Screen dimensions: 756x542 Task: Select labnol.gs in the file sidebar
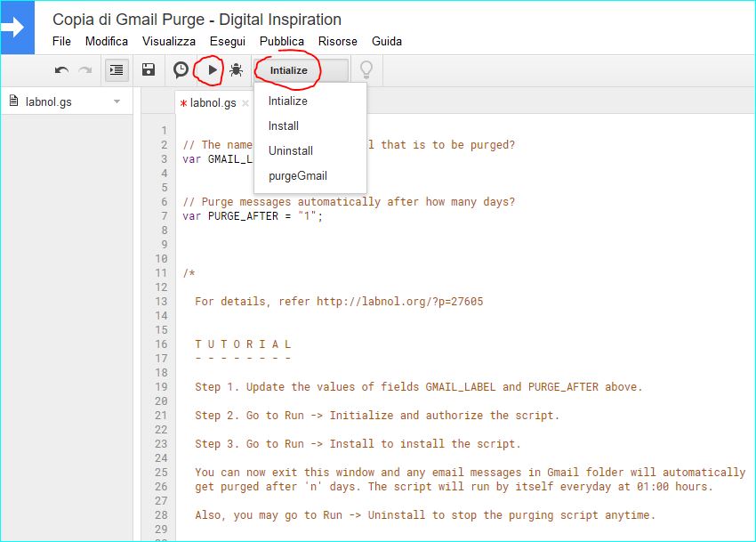(x=48, y=101)
